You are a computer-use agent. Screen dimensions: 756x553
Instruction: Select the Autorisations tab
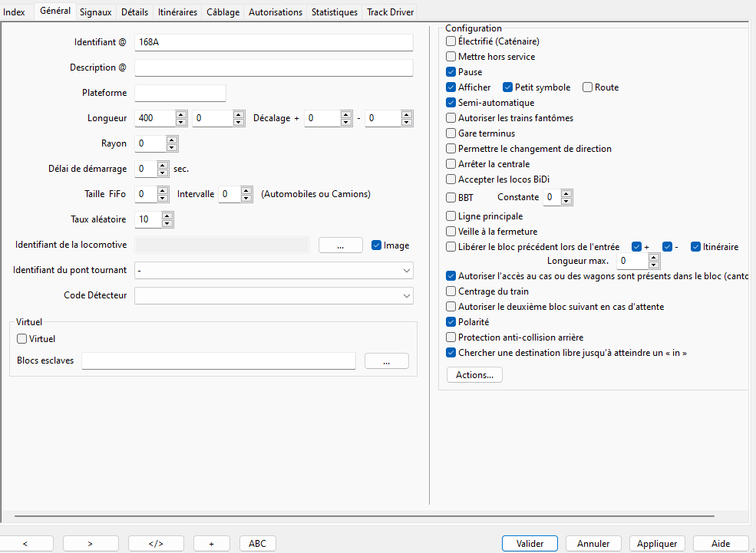276,12
